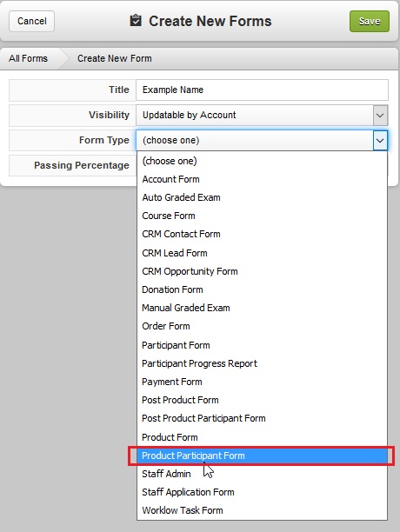Select (choose one) in the list
Screen dimensions: 400x532
(262, 161)
